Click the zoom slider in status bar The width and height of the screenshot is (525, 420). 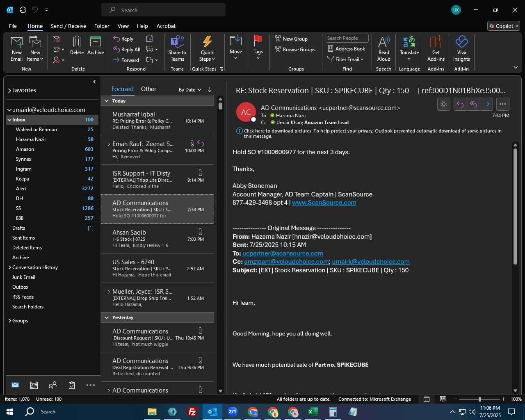click(x=479, y=399)
